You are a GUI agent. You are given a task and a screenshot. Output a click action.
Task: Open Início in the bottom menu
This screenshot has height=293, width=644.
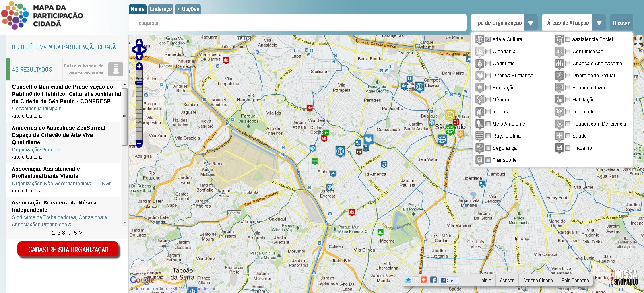[485, 281]
